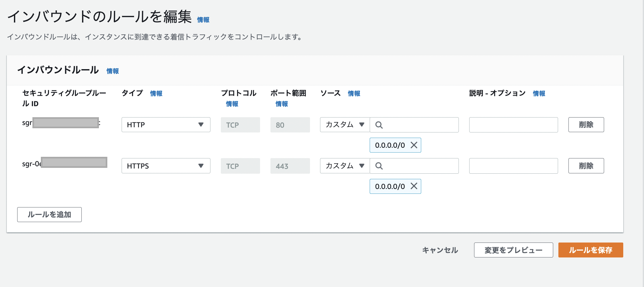The width and height of the screenshot is (644, 287).
Task: Remove 0.0.0.0/0 from the HTTP rule source
Action: (414, 145)
